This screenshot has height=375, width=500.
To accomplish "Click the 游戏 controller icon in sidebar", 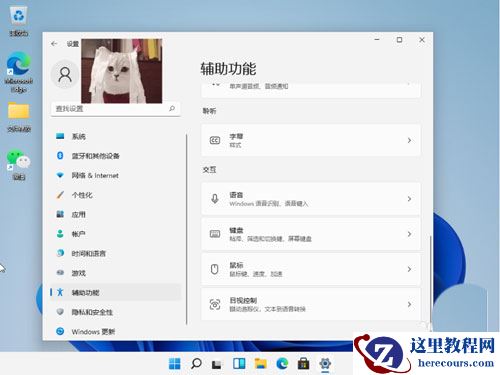I will [x=60, y=273].
